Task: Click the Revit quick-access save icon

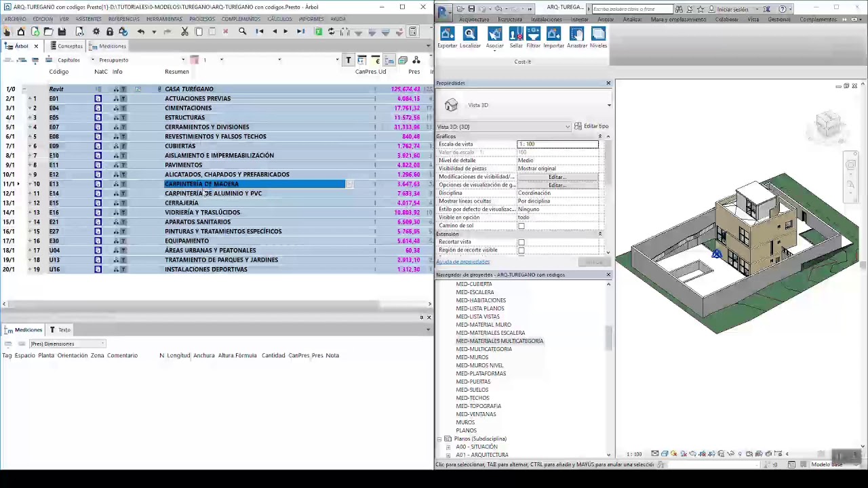Action: (x=471, y=9)
